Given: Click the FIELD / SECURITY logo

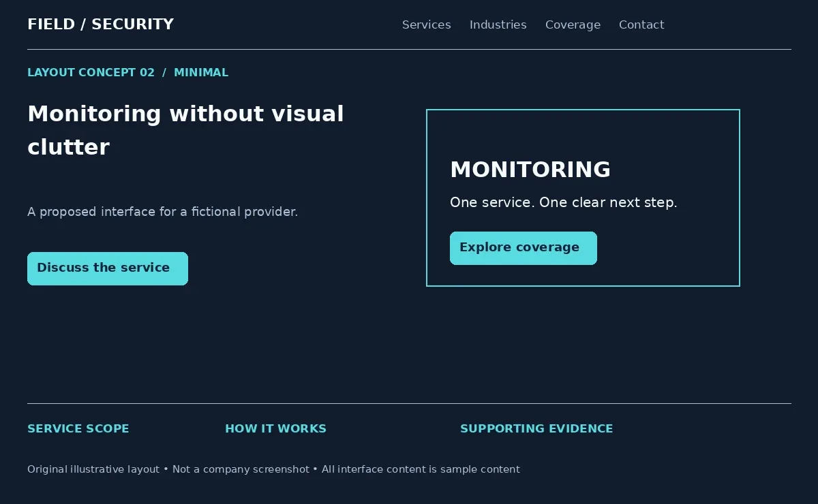Looking at the screenshot, I should [101, 25].
